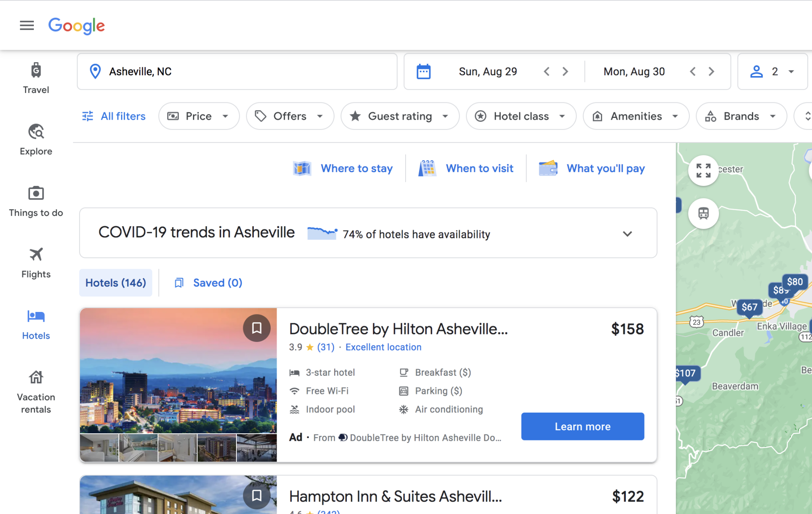Open DoubleTree by Hilton Asheville listing title
The image size is (812, 514).
tap(398, 329)
